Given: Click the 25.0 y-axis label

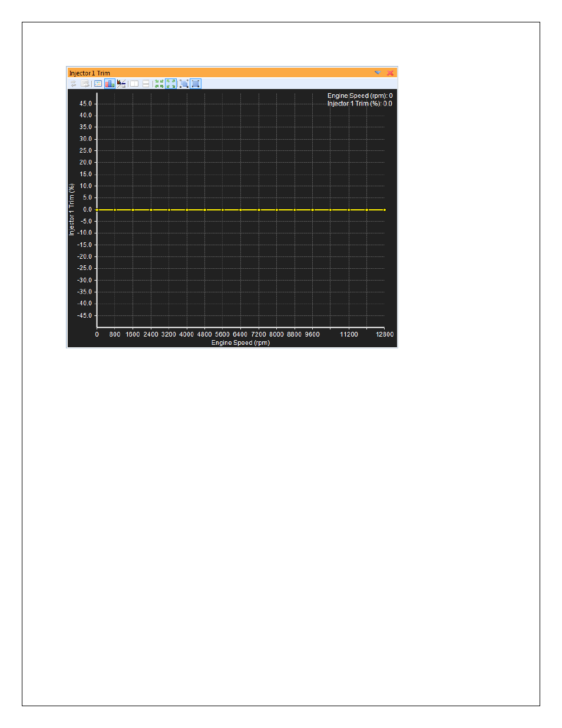Looking at the screenshot, I should 86,150.
